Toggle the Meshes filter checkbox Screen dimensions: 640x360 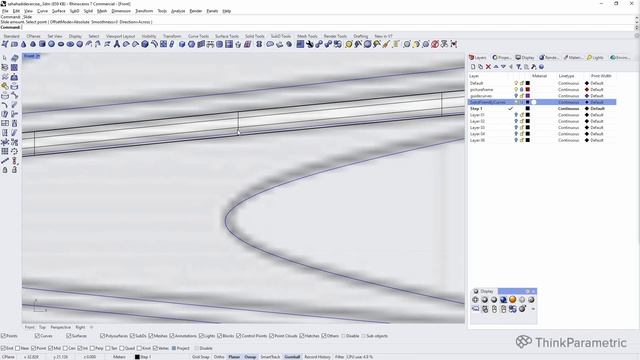pyautogui.click(x=151, y=336)
